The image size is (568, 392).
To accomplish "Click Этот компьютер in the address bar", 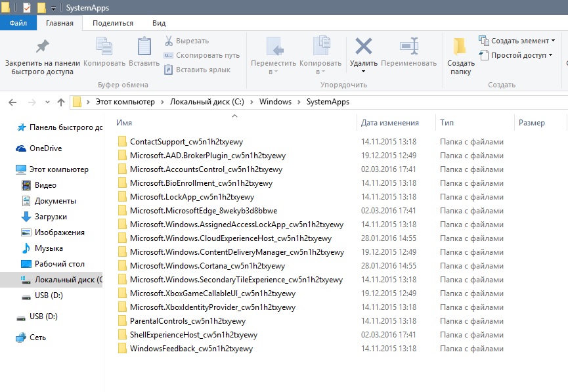I will click(125, 102).
